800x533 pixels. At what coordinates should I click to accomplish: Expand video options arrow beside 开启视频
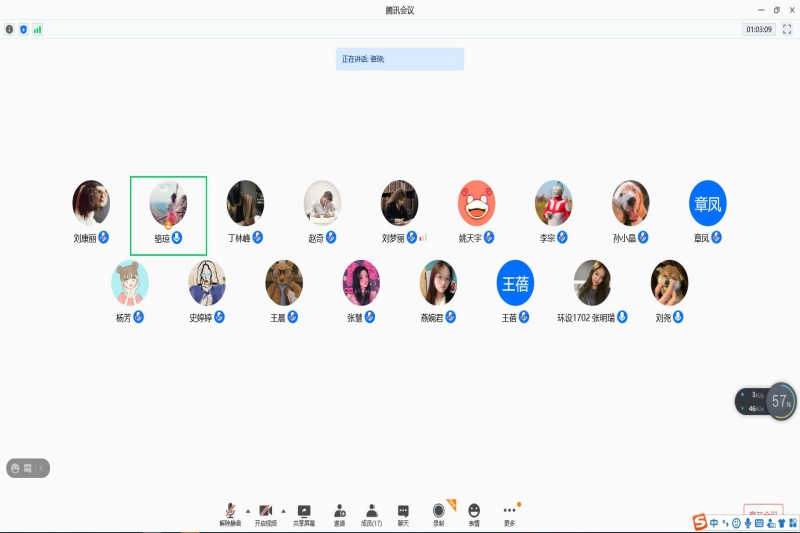pyautogui.click(x=282, y=510)
